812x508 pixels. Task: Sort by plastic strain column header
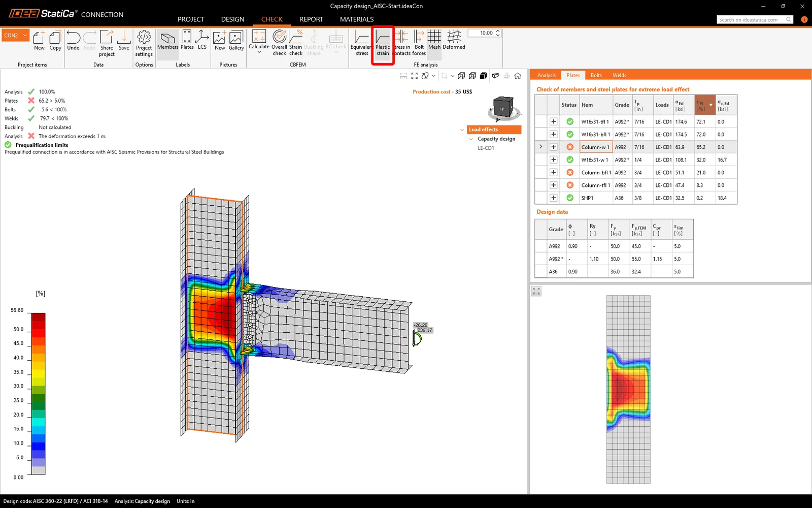click(x=705, y=105)
